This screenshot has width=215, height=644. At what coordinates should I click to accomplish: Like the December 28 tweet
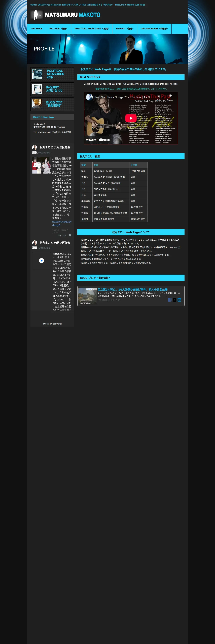point(70,235)
